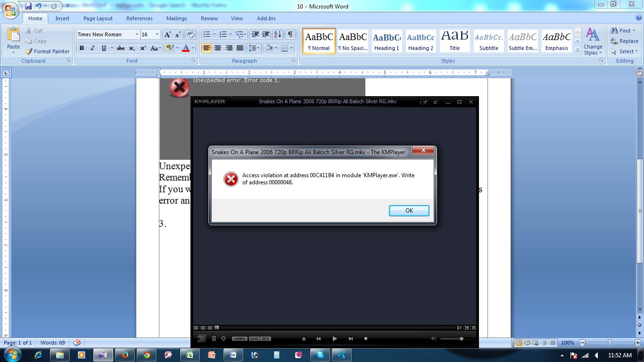Click the Numbering list icon
This screenshot has width=644, height=362.
click(x=223, y=34)
